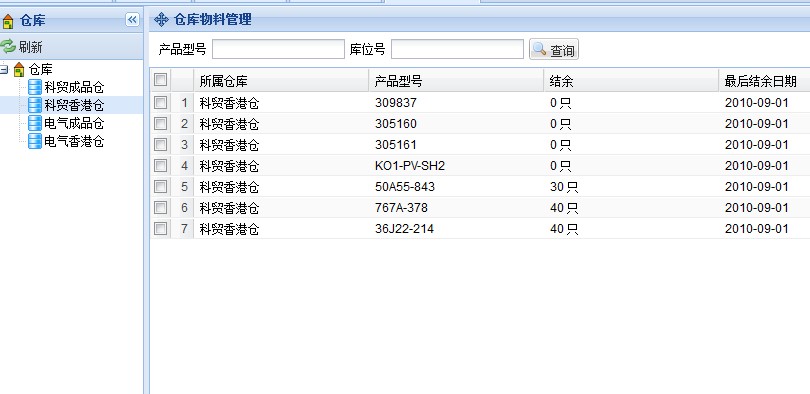Collapse the 仓库 side panel

[132, 20]
